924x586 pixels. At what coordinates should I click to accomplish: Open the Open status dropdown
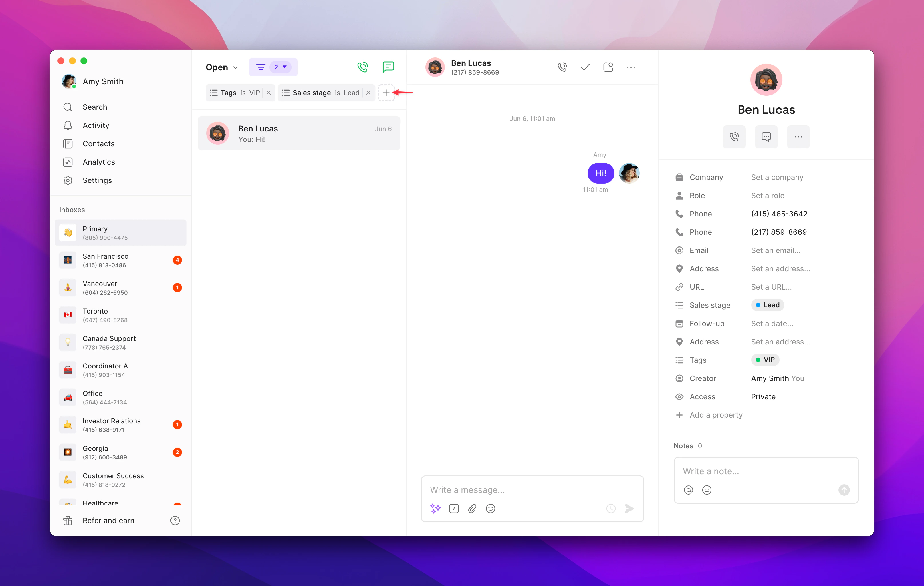coord(221,67)
